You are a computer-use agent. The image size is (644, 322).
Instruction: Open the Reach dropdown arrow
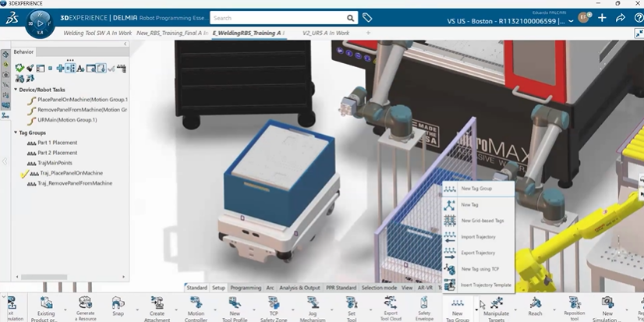coord(554,310)
